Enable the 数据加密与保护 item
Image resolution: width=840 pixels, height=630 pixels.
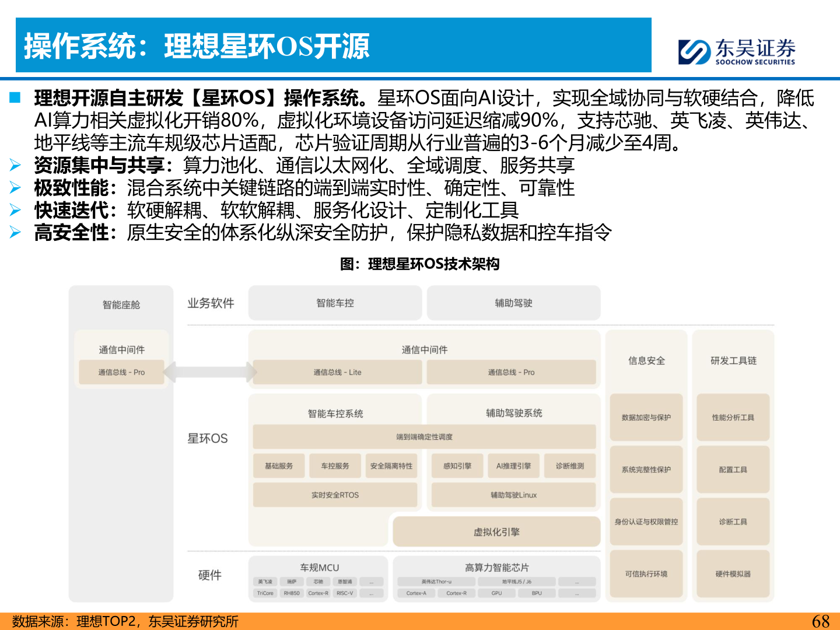pos(646,418)
